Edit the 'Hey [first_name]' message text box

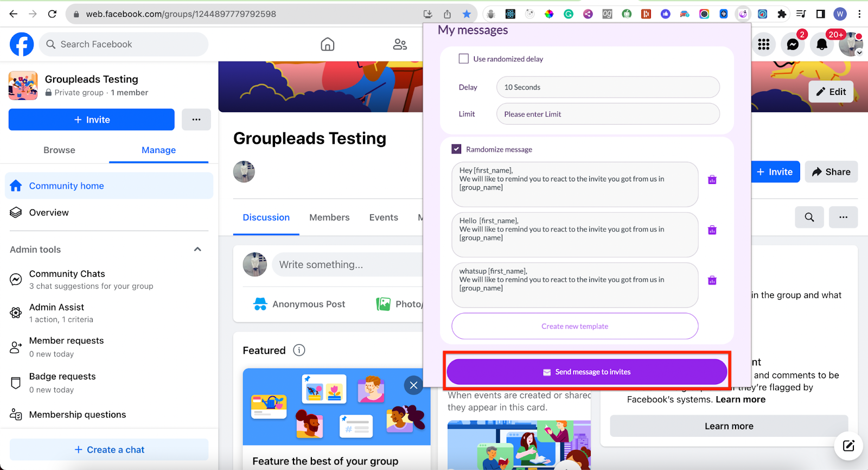[575, 184]
